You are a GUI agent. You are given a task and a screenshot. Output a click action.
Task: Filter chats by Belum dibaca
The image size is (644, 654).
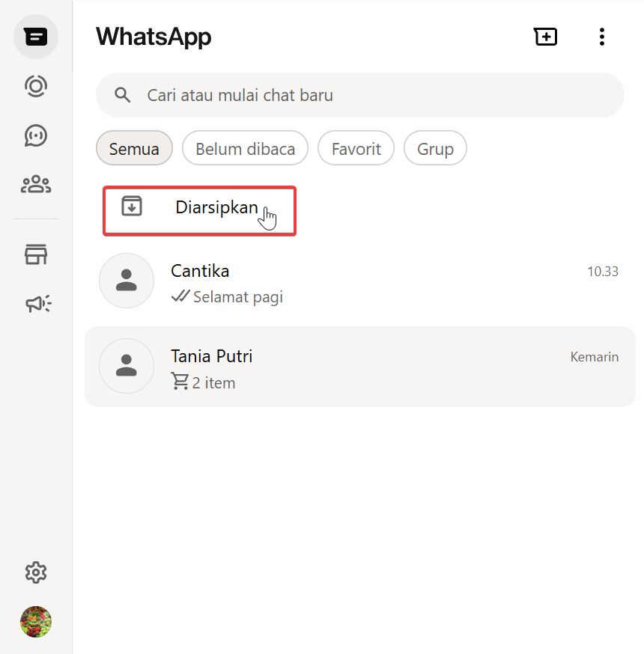245,149
